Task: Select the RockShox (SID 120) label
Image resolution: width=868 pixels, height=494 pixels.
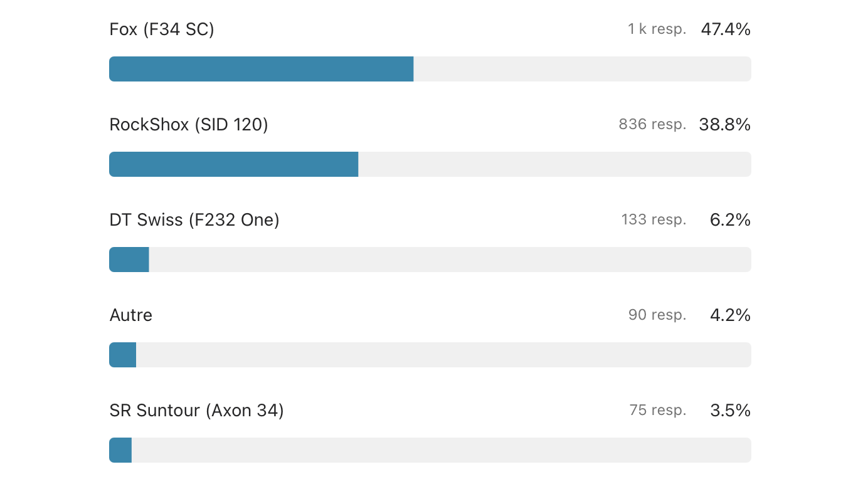Action: (189, 125)
